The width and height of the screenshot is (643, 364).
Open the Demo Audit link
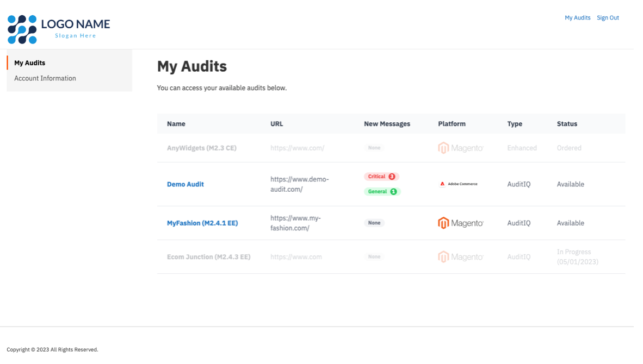[x=186, y=184]
